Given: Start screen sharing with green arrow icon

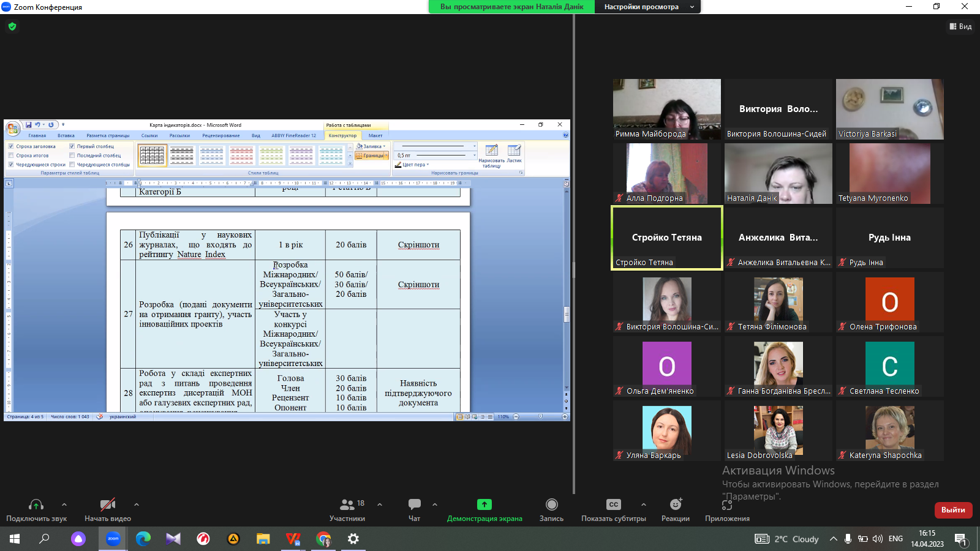Looking at the screenshot, I should pyautogui.click(x=484, y=504).
